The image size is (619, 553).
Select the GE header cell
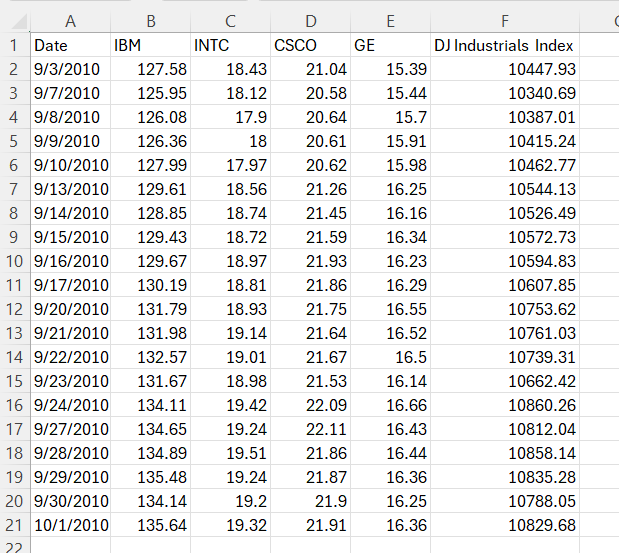(x=390, y=45)
